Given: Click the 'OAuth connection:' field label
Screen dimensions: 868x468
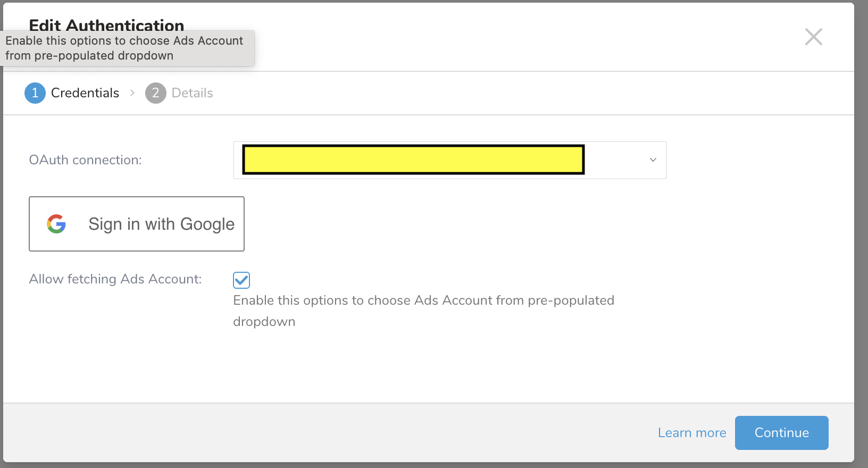Looking at the screenshot, I should (85, 160).
